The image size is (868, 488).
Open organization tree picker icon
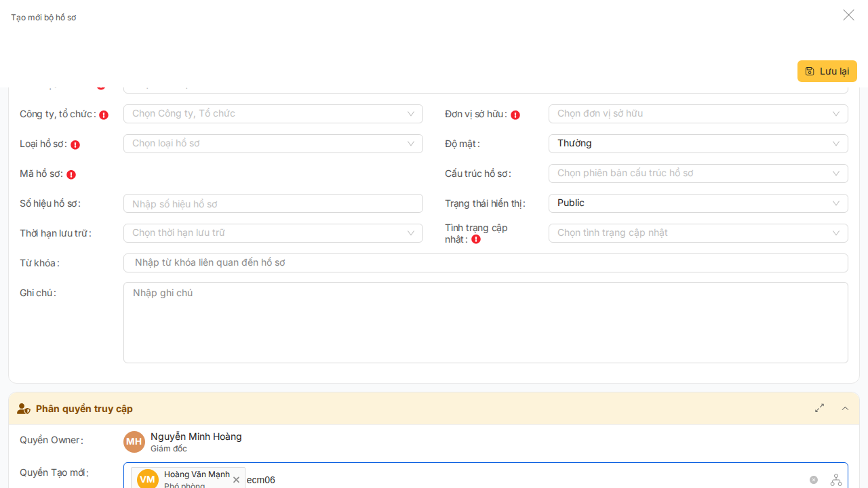pyautogui.click(x=836, y=480)
